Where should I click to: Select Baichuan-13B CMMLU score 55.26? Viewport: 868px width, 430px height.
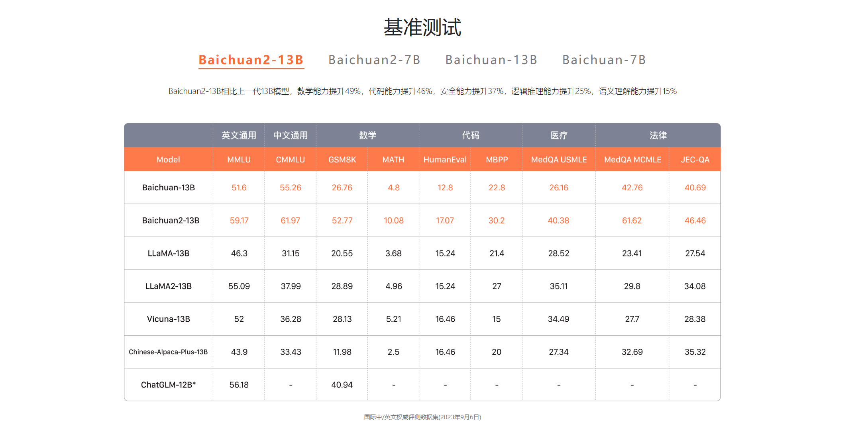tap(290, 188)
